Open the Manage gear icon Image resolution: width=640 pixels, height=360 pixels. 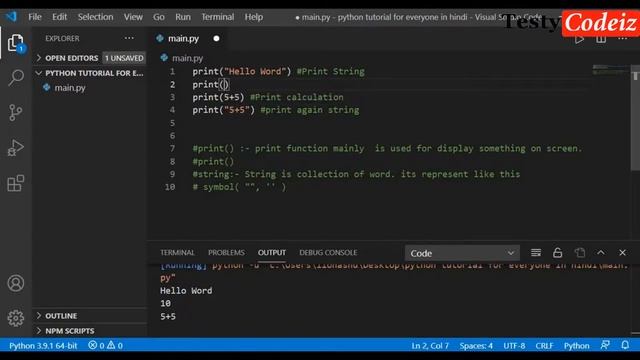click(16, 318)
